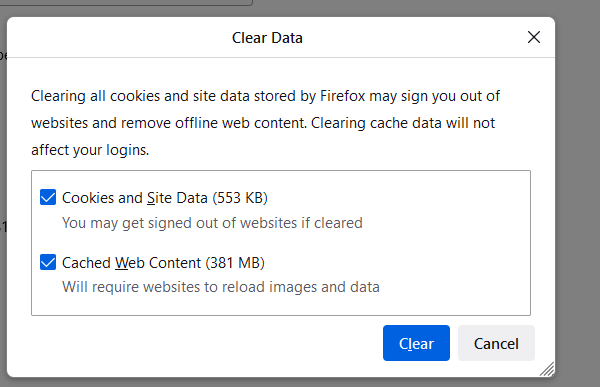Click the 'websites and remove offline web content' line
The image size is (600, 387).
click(263, 123)
